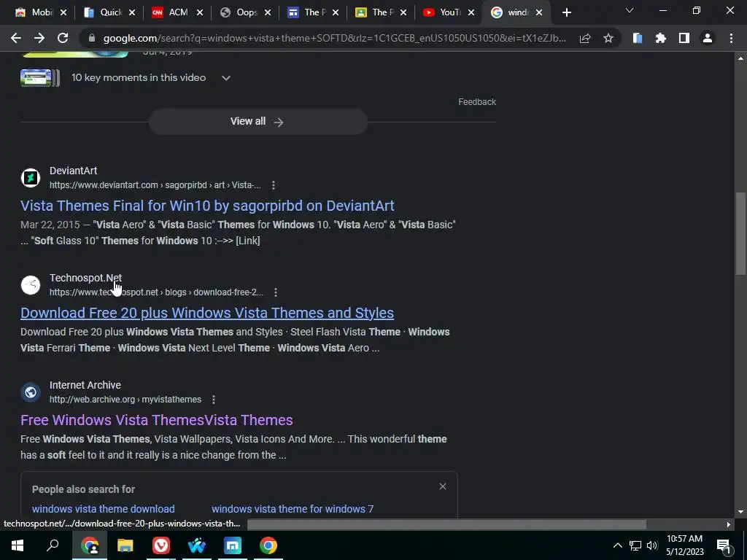Open the Chrome profile avatar
This screenshot has width=747, height=560.
pos(708,38)
